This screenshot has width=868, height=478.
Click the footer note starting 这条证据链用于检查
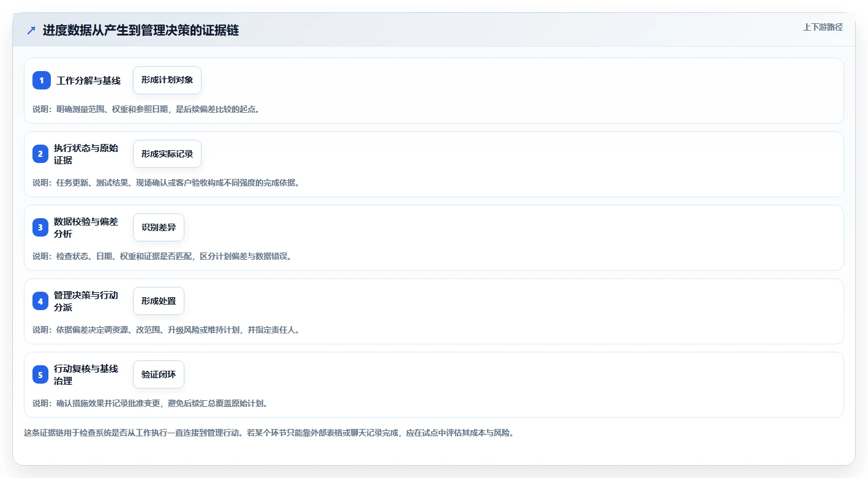(269, 433)
